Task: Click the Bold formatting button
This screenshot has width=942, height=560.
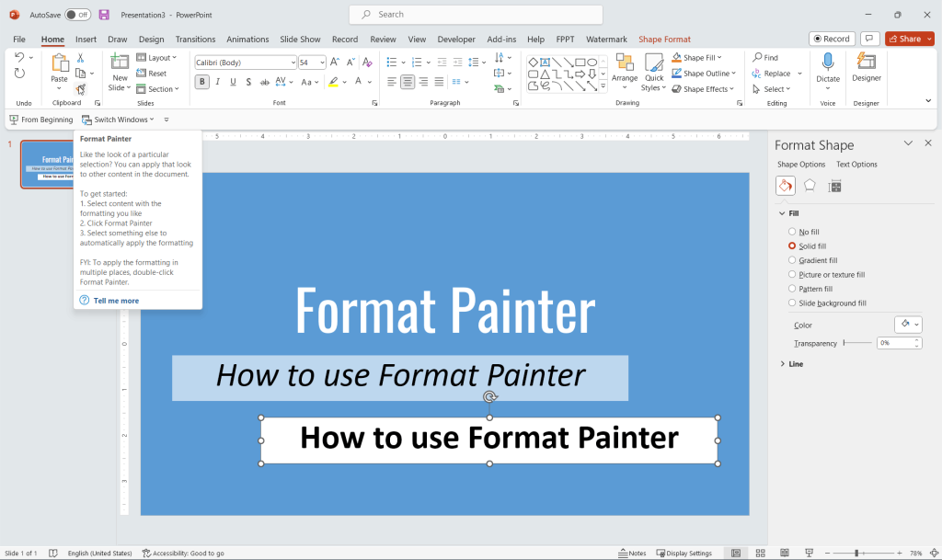Action: (202, 82)
